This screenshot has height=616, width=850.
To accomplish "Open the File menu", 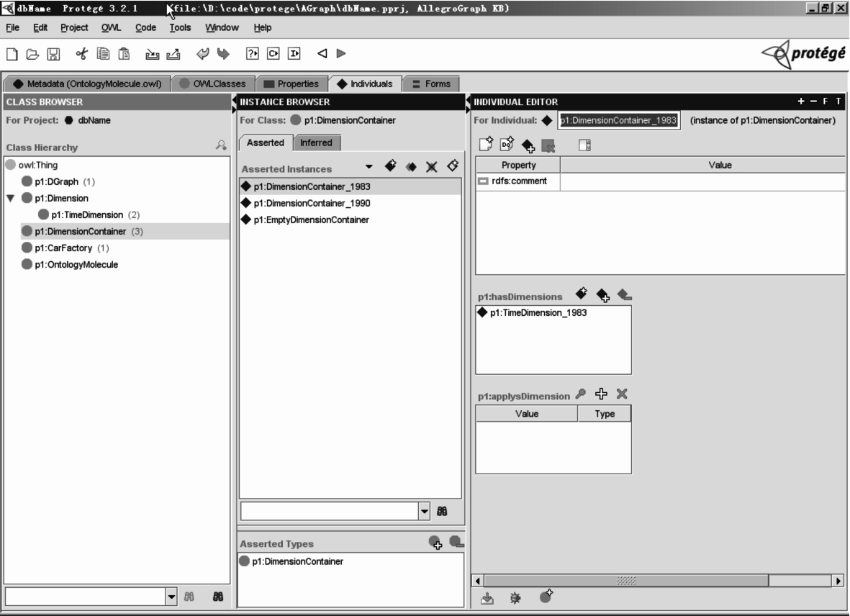I will (x=12, y=27).
